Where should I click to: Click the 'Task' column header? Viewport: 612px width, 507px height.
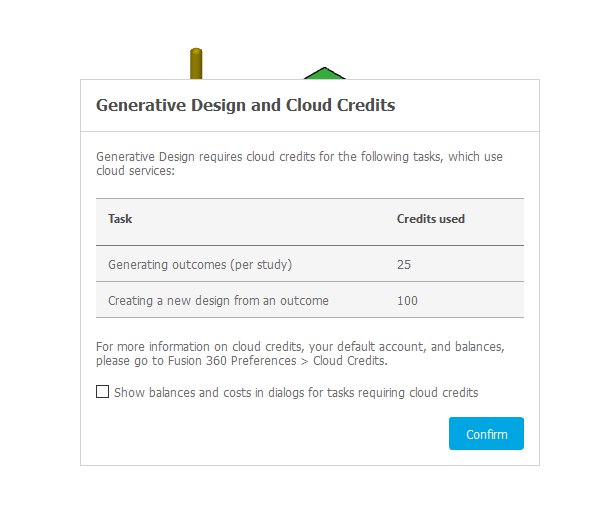pos(120,219)
